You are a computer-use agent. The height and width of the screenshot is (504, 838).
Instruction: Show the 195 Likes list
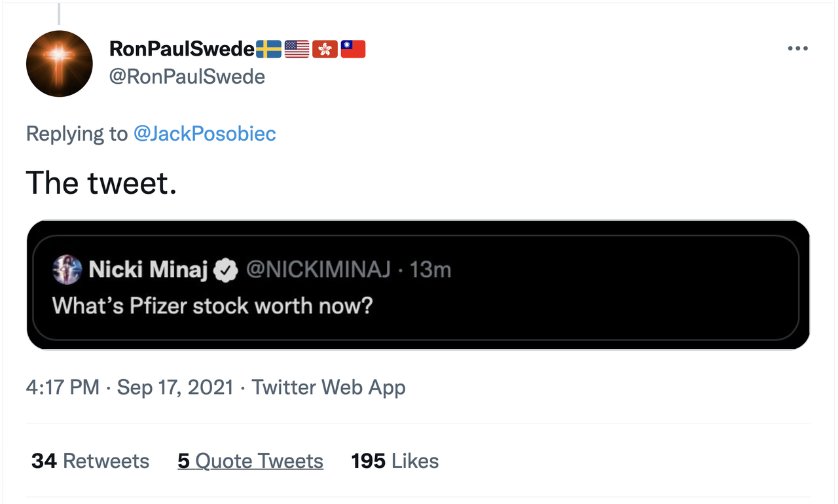click(x=395, y=461)
